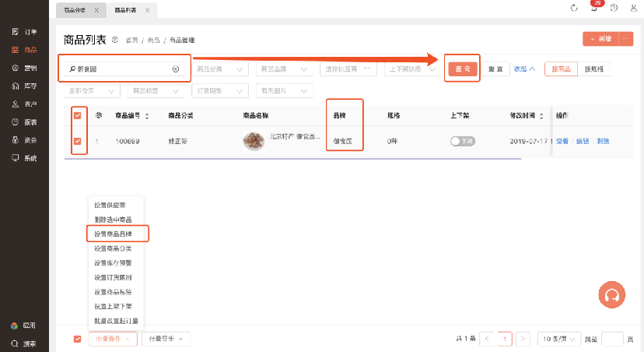
Task: Click the product search input field
Action: [x=117, y=69]
